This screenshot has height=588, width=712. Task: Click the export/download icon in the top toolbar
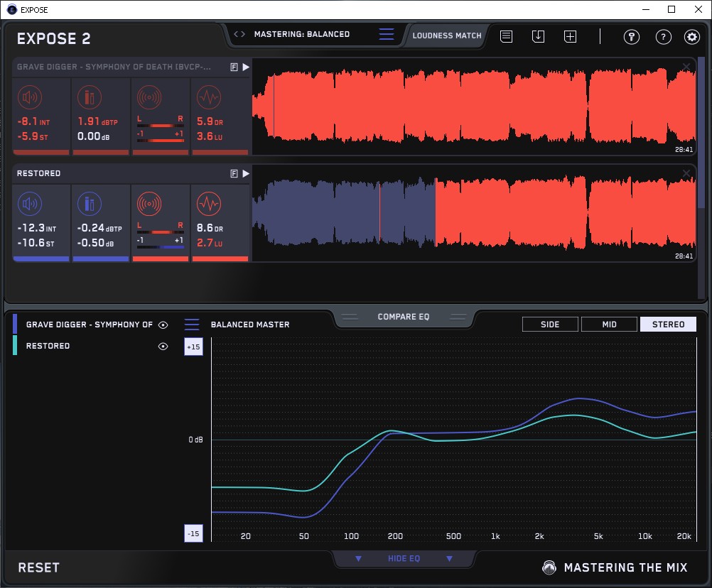(538, 36)
